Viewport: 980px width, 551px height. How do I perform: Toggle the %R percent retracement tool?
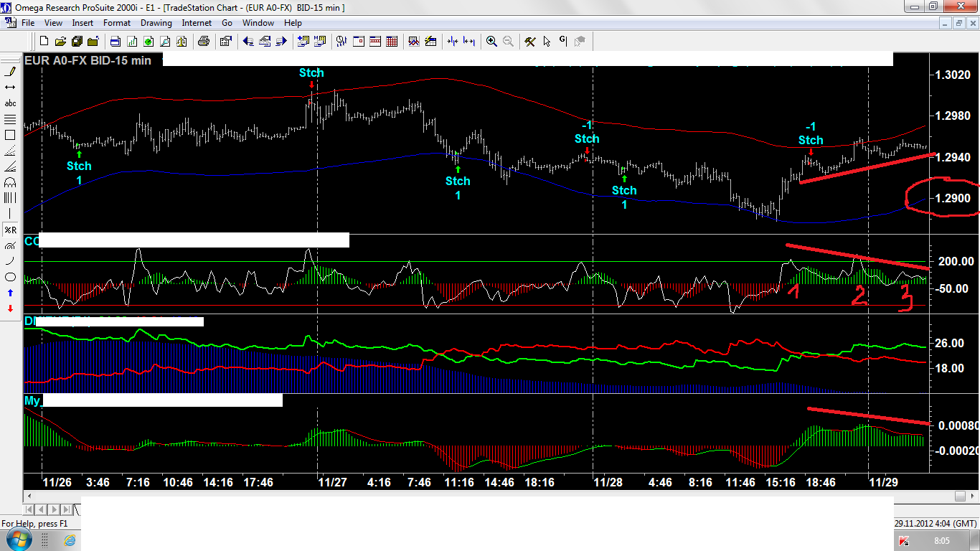pyautogui.click(x=10, y=230)
